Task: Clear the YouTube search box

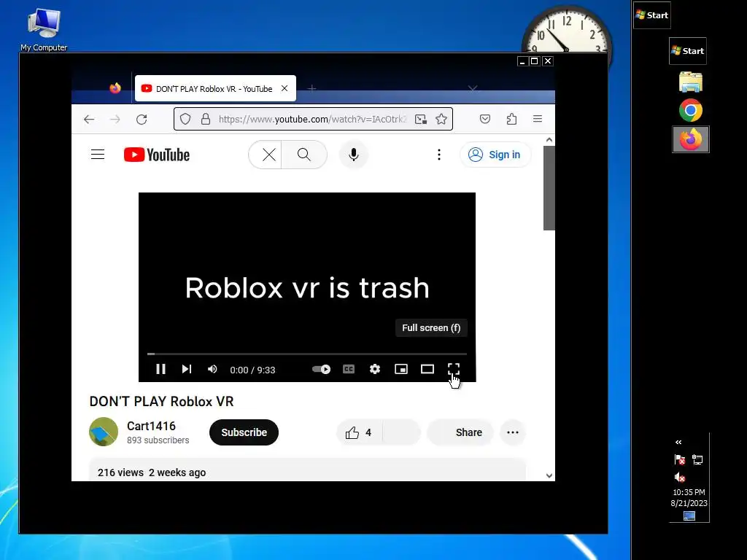Action: [x=268, y=155]
